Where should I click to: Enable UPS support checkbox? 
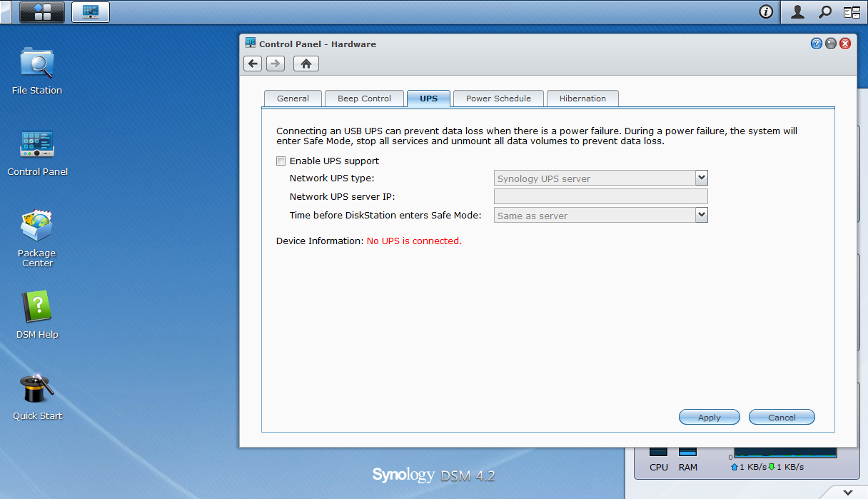(281, 161)
